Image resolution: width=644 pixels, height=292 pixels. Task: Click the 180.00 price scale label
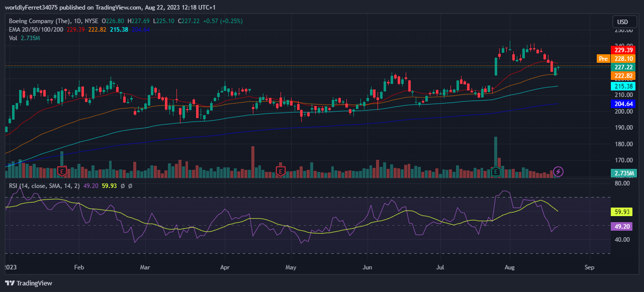point(623,144)
